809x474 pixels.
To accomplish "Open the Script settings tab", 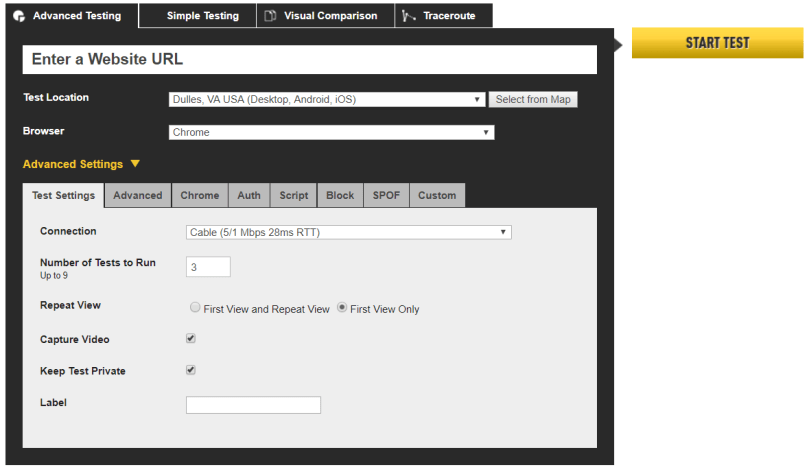I will [x=293, y=196].
